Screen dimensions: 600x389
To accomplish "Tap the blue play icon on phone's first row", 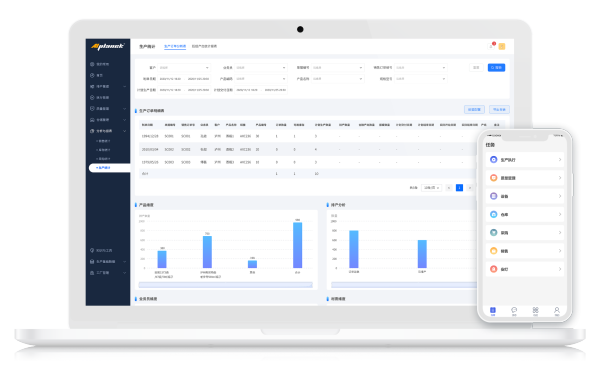I will point(494,160).
